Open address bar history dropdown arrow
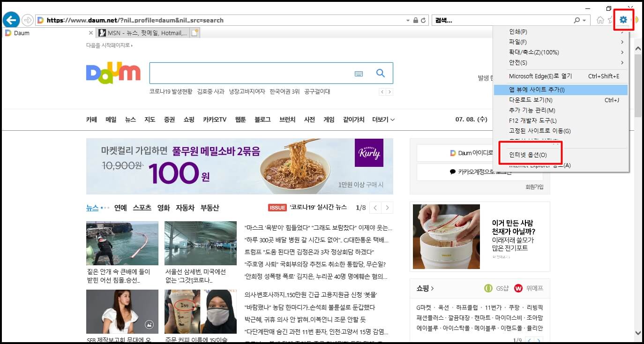The height and width of the screenshot is (344, 644). (407, 21)
